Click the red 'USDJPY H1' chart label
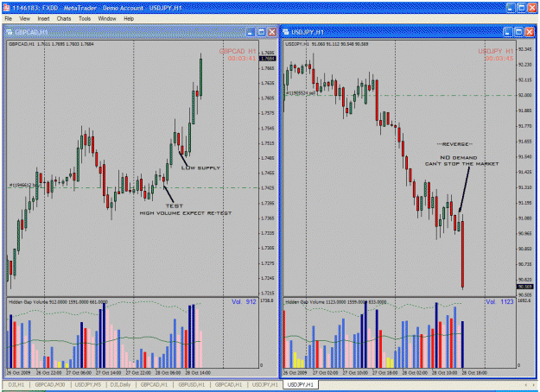540x392 pixels. point(496,51)
